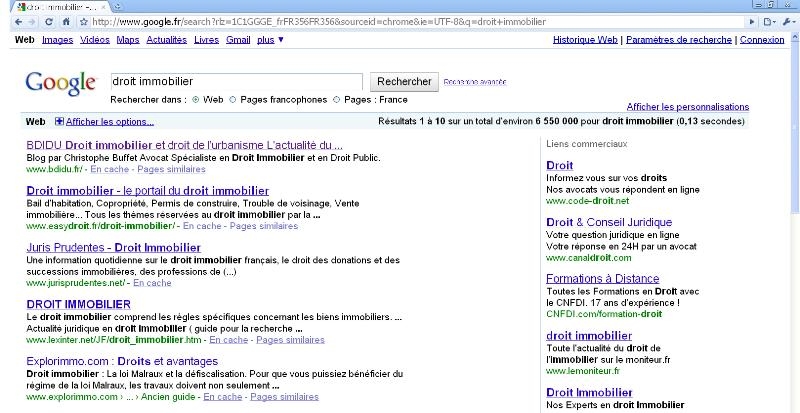Open the Droit ad for code-droit.net
Viewport: 800px width, 413px height.
point(560,165)
